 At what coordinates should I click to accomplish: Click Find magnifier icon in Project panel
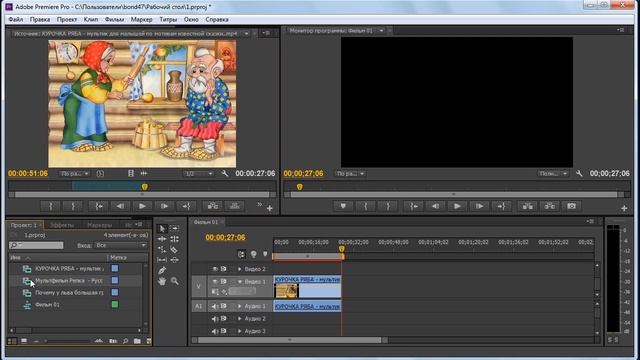point(125,341)
